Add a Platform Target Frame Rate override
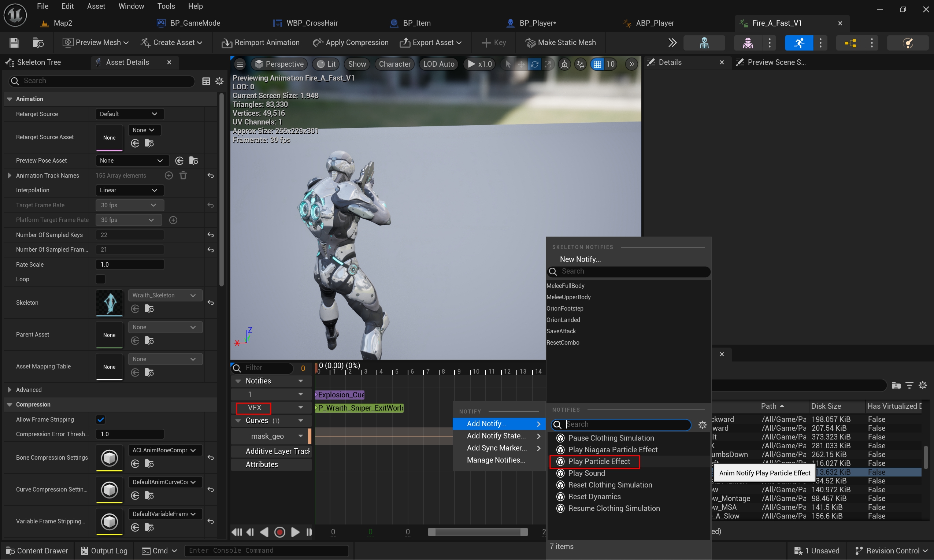The height and width of the screenshot is (560, 934). pos(173,220)
